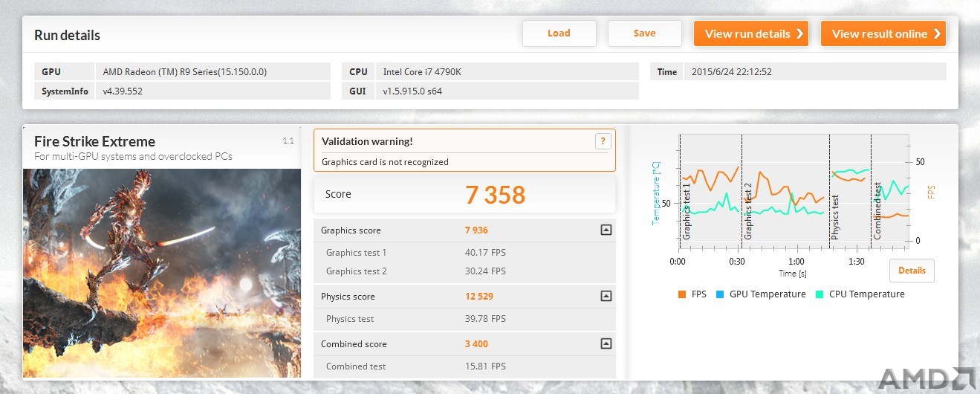Open the validation warning help question mark
The height and width of the screenshot is (394, 980).
603,141
